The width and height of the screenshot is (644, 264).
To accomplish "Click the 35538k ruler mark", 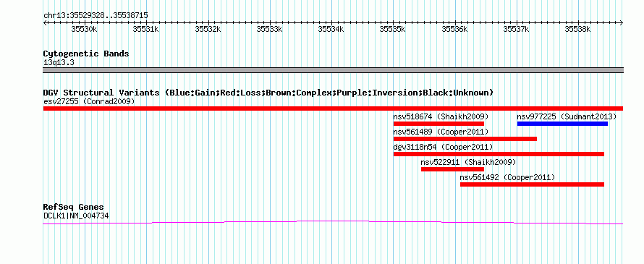I will (x=578, y=29).
